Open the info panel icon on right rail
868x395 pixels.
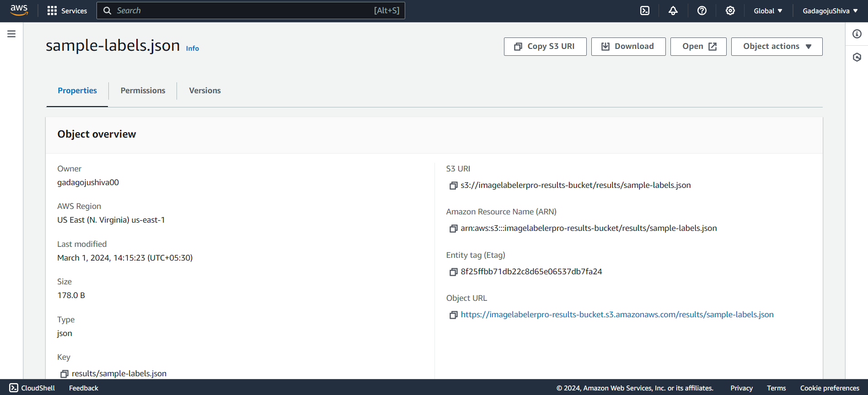tap(857, 34)
